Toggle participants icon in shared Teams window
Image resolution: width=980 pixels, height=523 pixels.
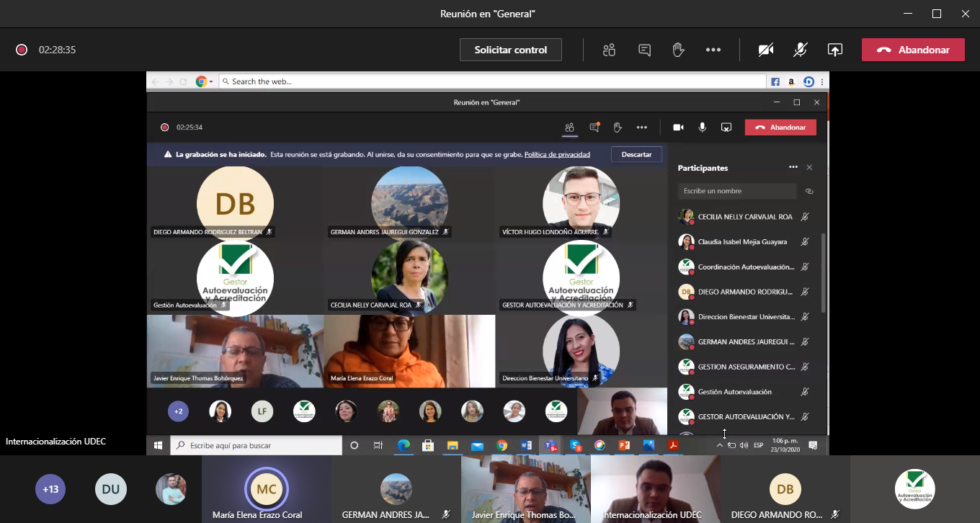[x=569, y=128]
